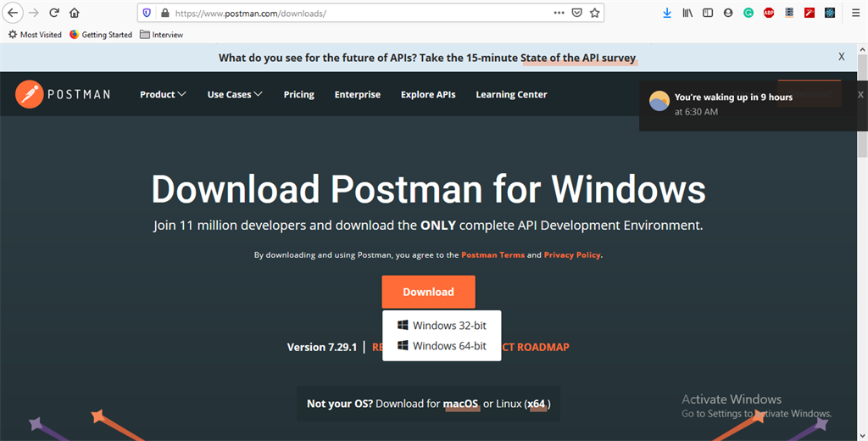The height and width of the screenshot is (441, 868).
Task: Click the Grammarly extension icon
Action: (x=748, y=13)
